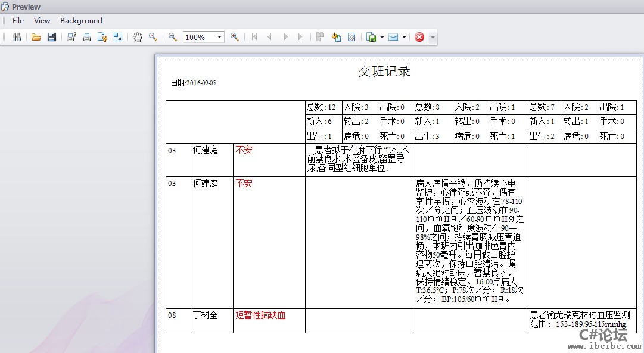The height and width of the screenshot is (353, 644).
Task: Click the toolbar drag handle beside File menu
Action: tap(4, 20)
